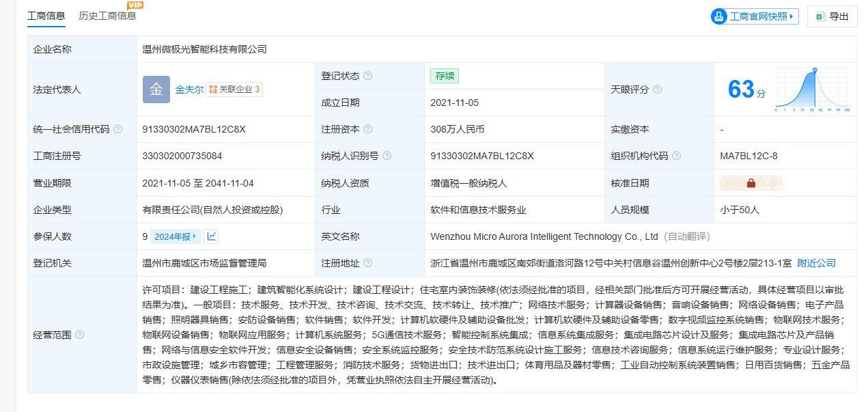Image resolution: width=868 pixels, height=412 pixels.
Task: Click organization code MA7BL12C-8
Action: click(x=748, y=156)
